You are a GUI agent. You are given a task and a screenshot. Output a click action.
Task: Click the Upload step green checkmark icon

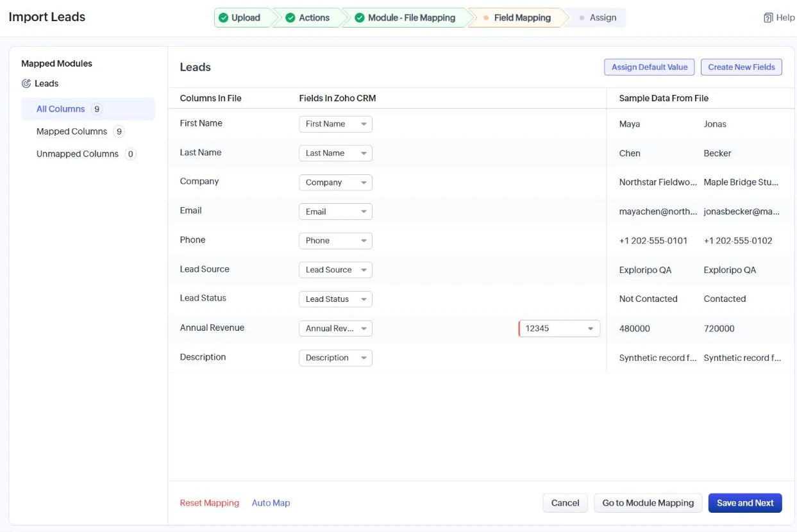pos(223,18)
